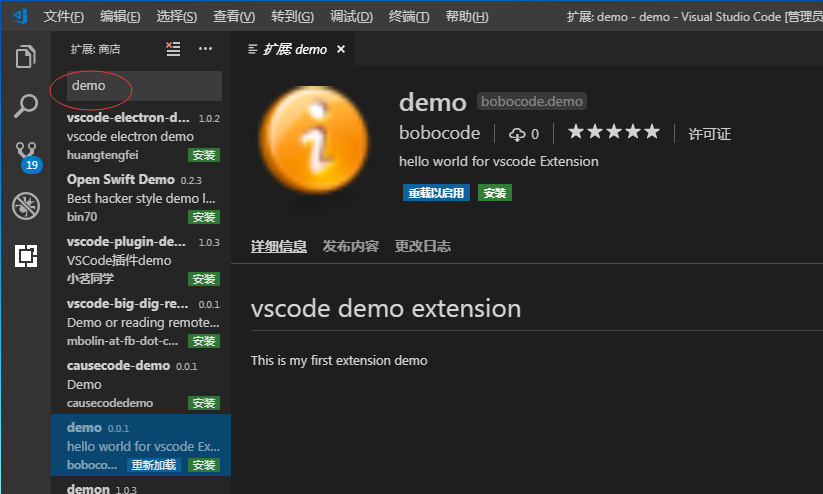The height and width of the screenshot is (494, 823).
Task: Click 安装 on bobocode demo list item
Action: pyautogui.click(x=204, y=465)
